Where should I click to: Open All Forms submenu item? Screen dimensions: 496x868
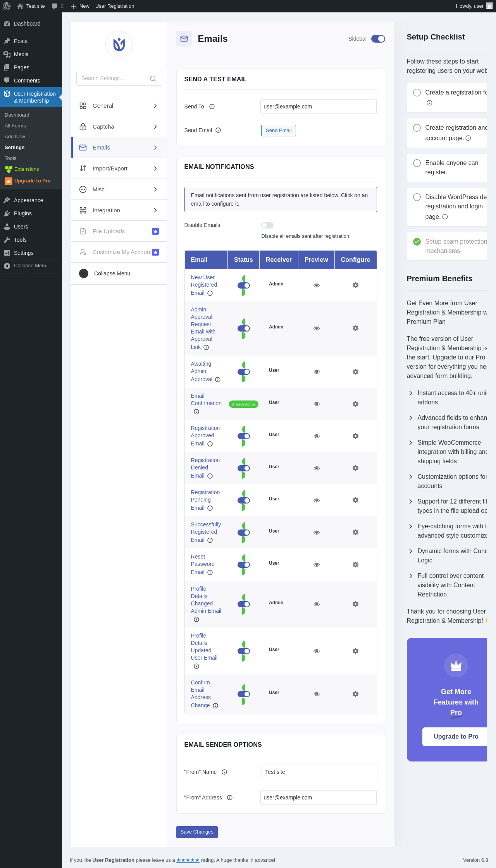point(15,126)
